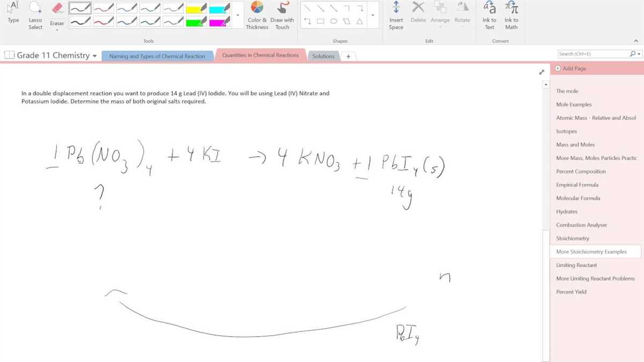
Task: Toggle Draw with Touch
Action: click(282, 15)
